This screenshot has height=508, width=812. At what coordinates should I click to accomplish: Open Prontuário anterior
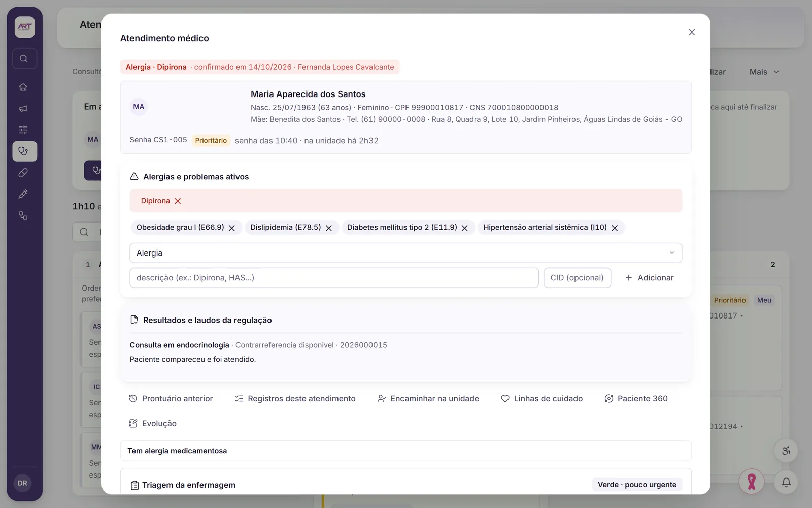click(x=171, y=399)
